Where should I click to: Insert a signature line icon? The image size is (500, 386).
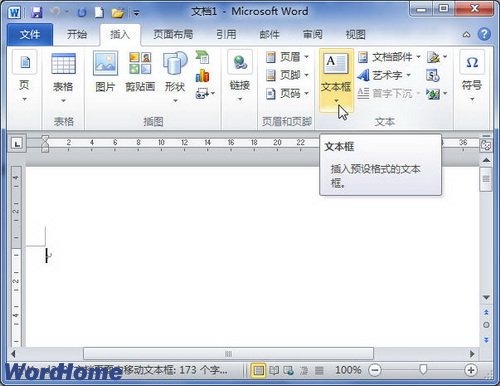(x=437, y=57)
